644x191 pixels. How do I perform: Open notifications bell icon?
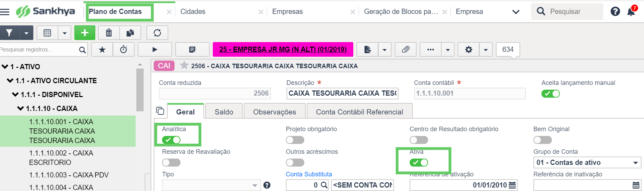[x=631, y=11]
